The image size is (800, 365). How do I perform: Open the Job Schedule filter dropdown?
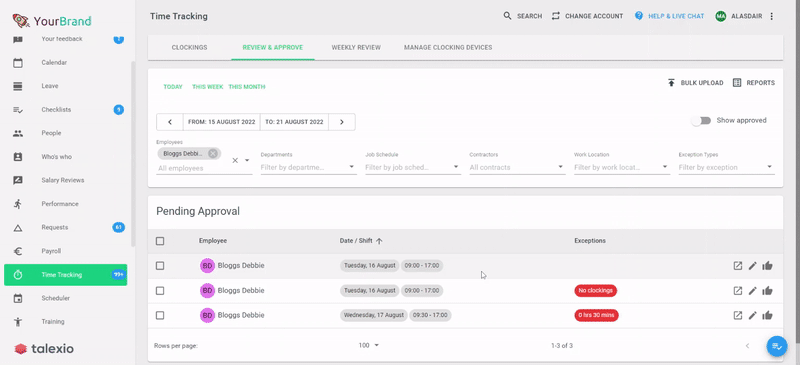click(x=413, y=167)
